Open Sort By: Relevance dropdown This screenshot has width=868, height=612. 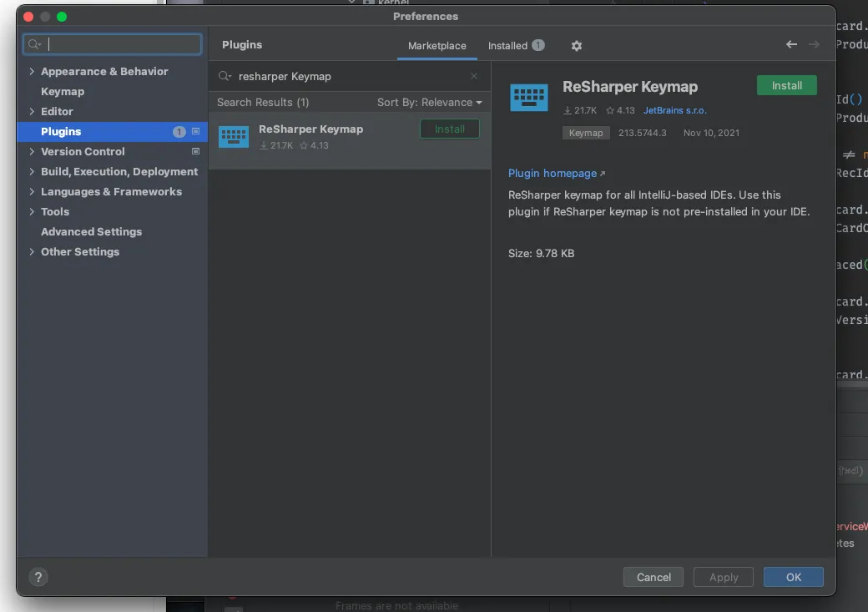pos(430,103)
